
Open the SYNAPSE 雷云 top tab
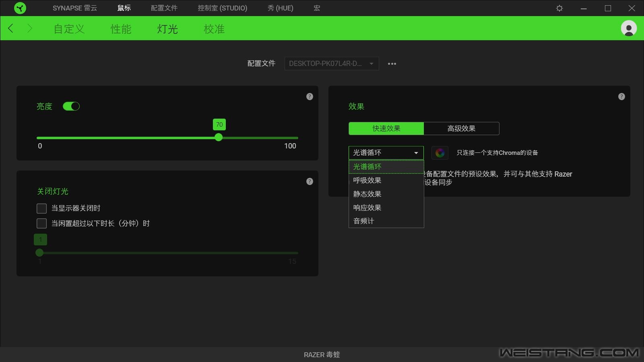pyautogui.click(x=75, y=8)
